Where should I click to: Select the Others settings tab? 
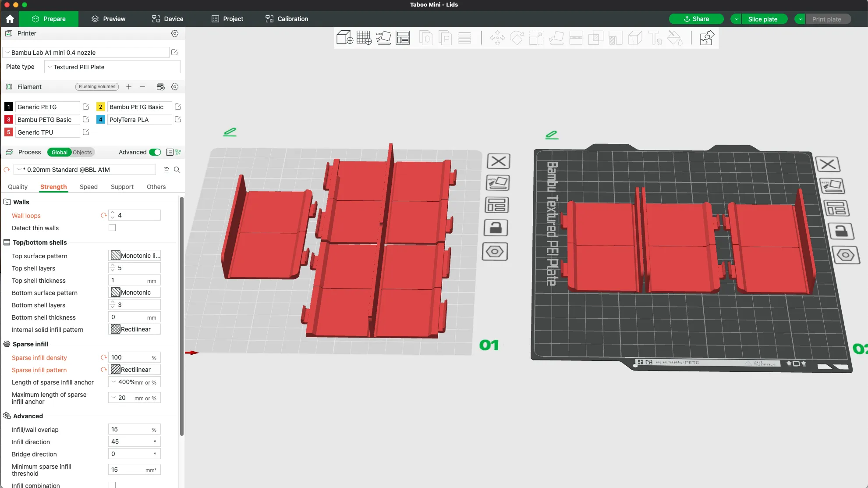point(156,187)
